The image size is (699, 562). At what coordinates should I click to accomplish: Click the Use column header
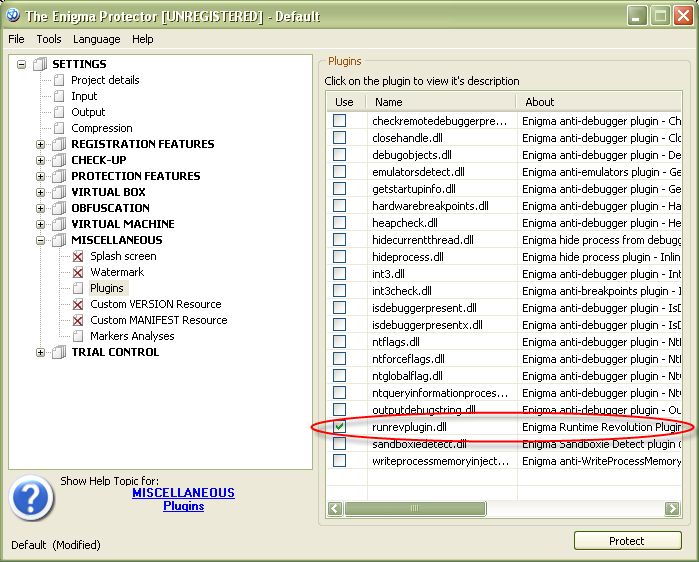click(x=345, y=102)
